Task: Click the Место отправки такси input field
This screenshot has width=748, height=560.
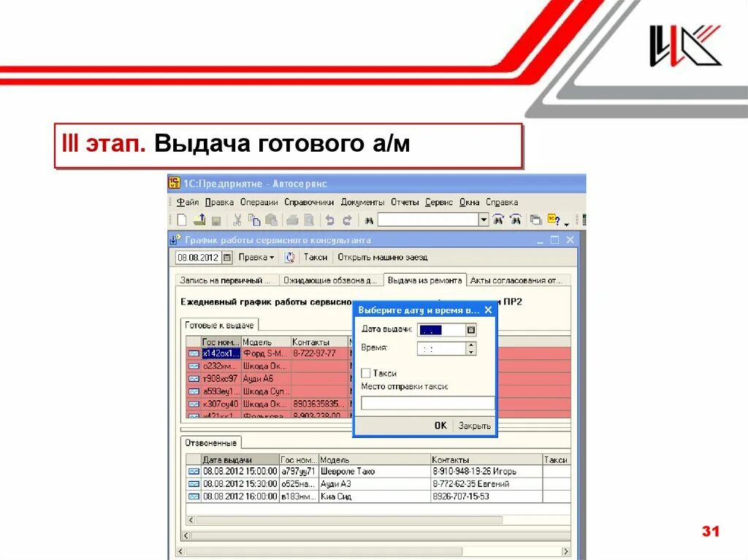Action: (x=427, y=403)
